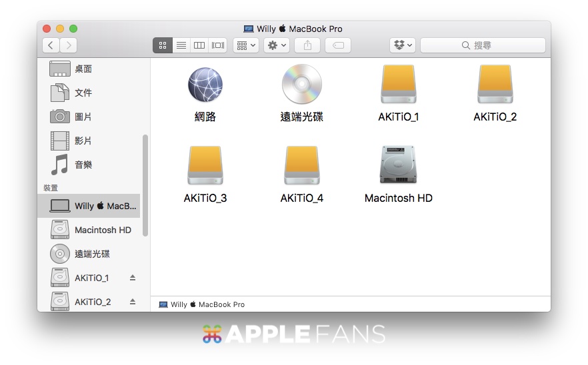Select the AKiTiO_2 drive icon in main pane
This screenshot has height=365, width=588.
(495, 84)
